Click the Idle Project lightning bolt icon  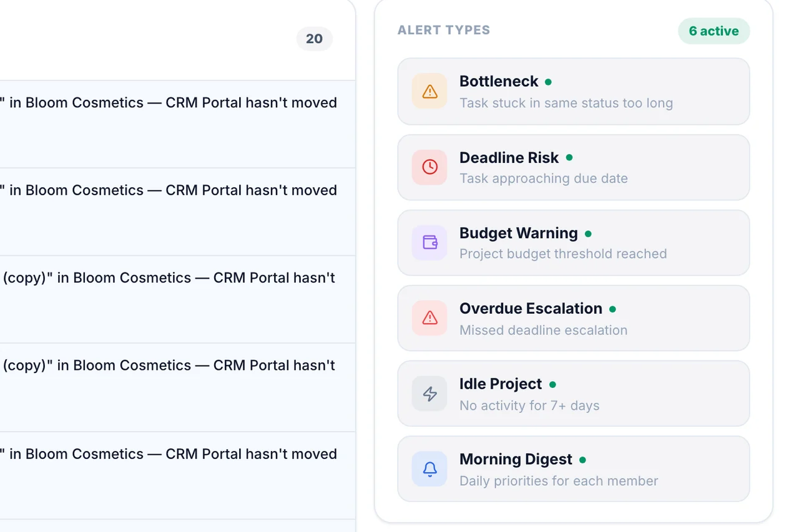pyautogui.click(x=429, y=394)
